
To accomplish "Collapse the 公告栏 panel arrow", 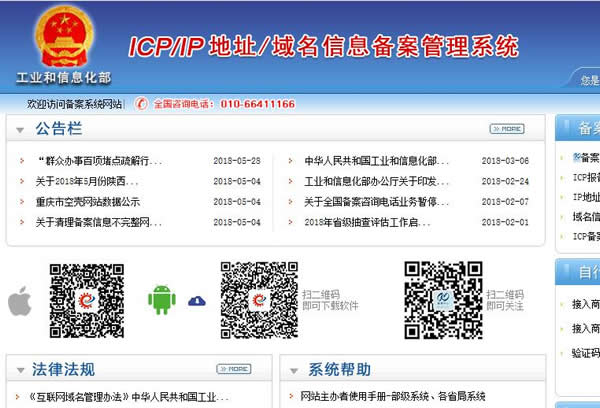I will coord(21,129).
